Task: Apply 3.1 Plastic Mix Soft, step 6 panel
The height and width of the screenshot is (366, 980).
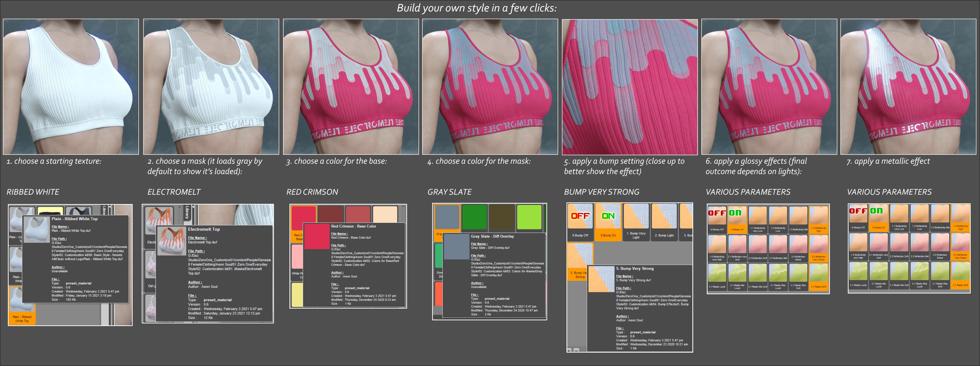Action: (x=757, y=277)
